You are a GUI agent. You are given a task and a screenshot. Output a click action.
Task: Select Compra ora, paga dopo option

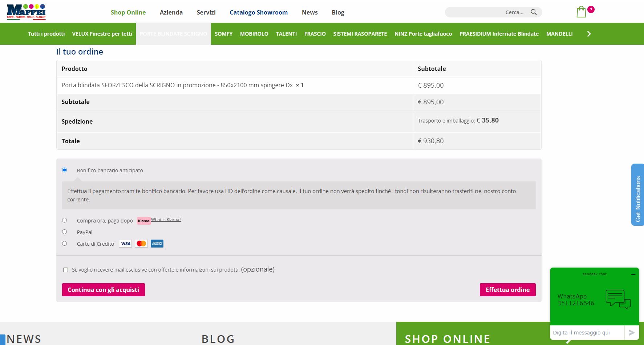65,220
